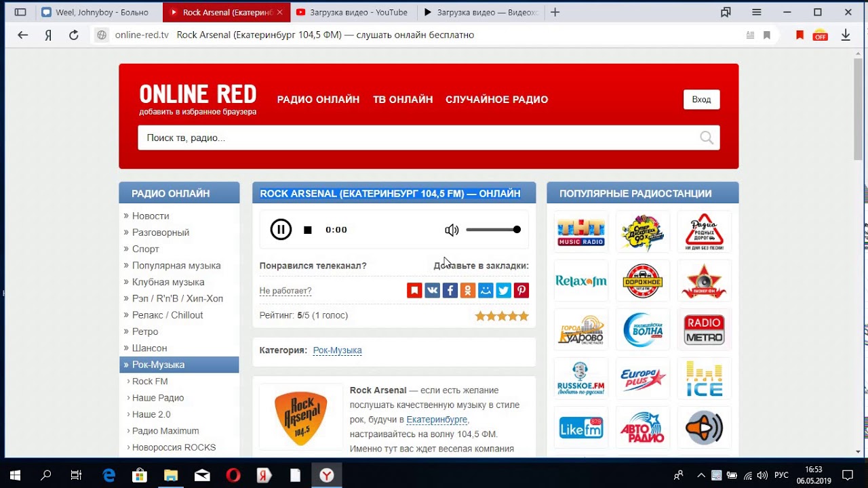The image size is (868, 488).
Task: Rate station with five stars
Action: click(x=523, y=316)
